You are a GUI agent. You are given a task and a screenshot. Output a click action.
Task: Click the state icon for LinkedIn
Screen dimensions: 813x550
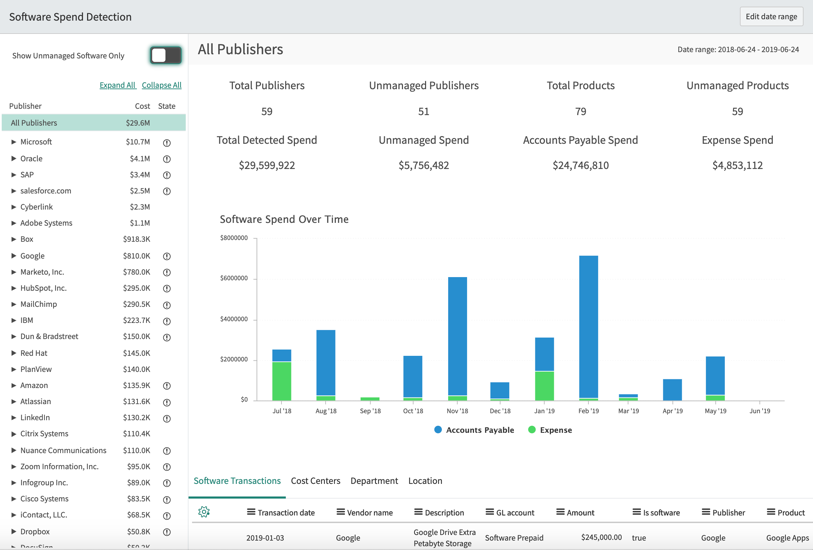click(167, 418)
